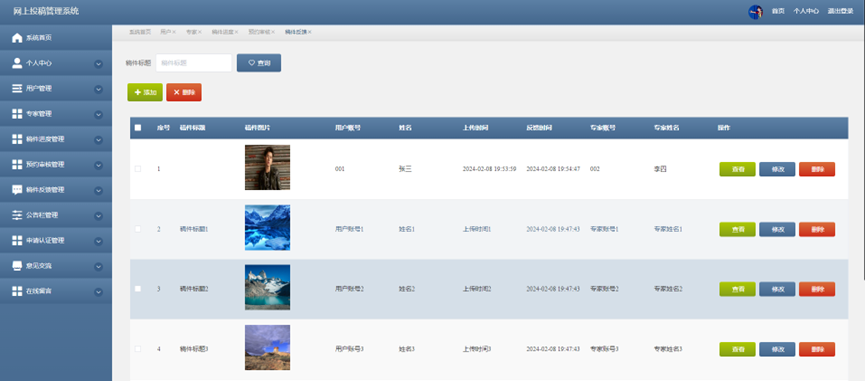
Task: Click 删除 for row 稿件标题3
Action: pyautogui.click(x=817, y=349)
